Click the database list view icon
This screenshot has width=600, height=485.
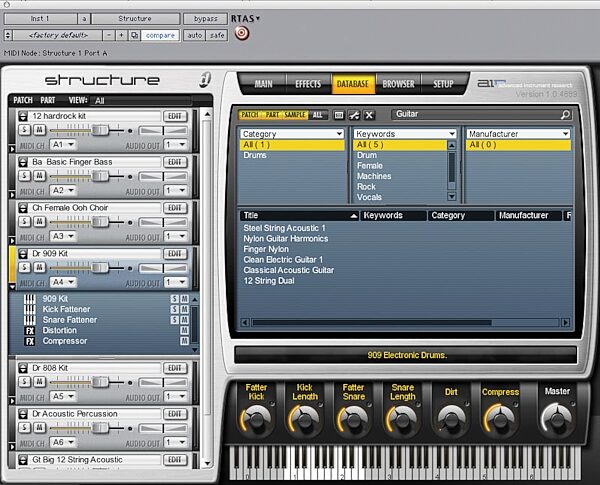[339, 115]
